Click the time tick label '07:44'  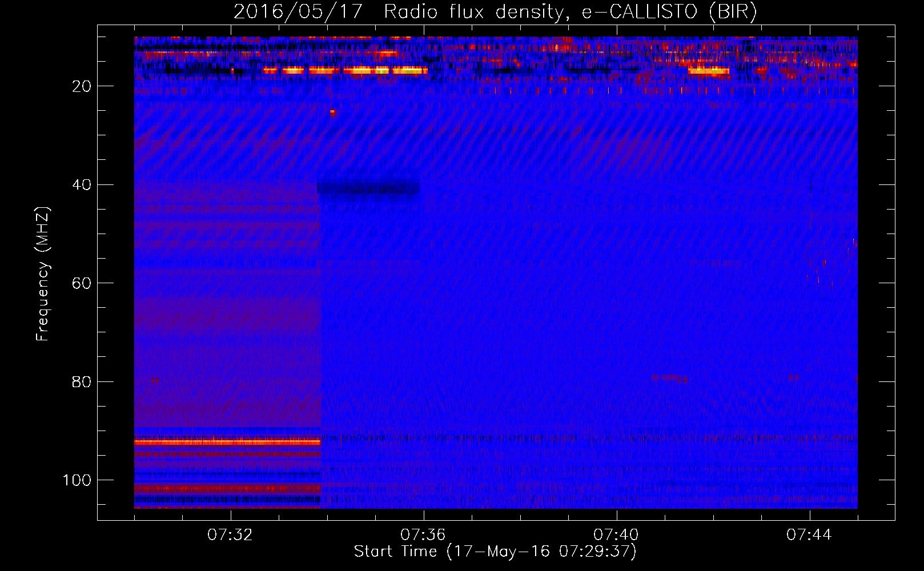click(x=809, y=535)
